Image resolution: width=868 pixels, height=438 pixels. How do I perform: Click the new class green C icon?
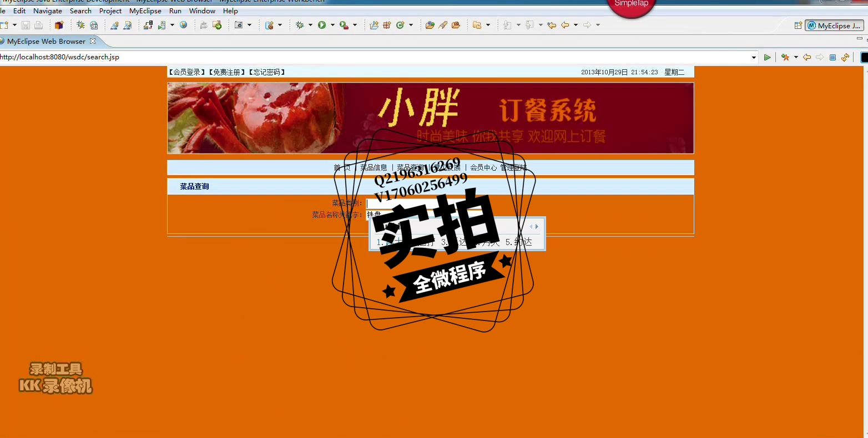(x=400, y=25)
